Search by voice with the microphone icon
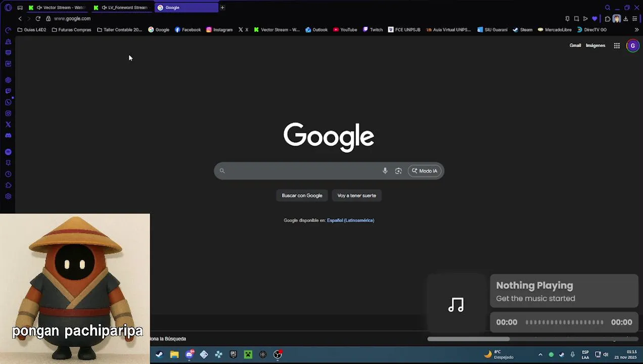Viewport: 643px width, 364px height. [x=385, y=171]
